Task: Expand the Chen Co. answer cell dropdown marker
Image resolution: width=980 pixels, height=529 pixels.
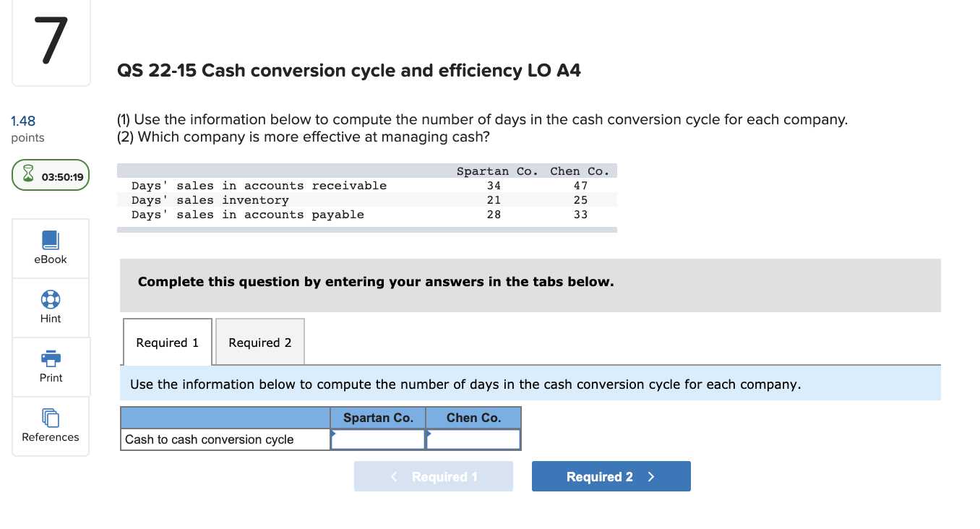Action: (x=430, y=434)
